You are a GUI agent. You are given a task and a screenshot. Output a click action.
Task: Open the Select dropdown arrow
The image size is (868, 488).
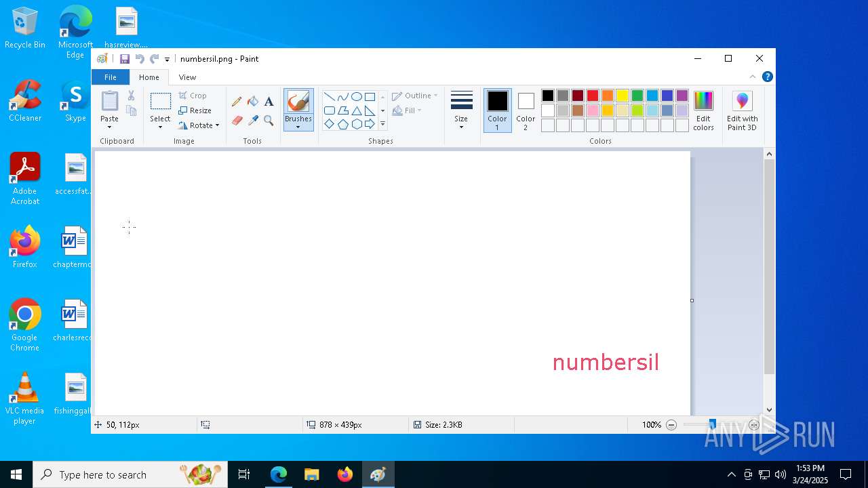[x=160, y=127]
